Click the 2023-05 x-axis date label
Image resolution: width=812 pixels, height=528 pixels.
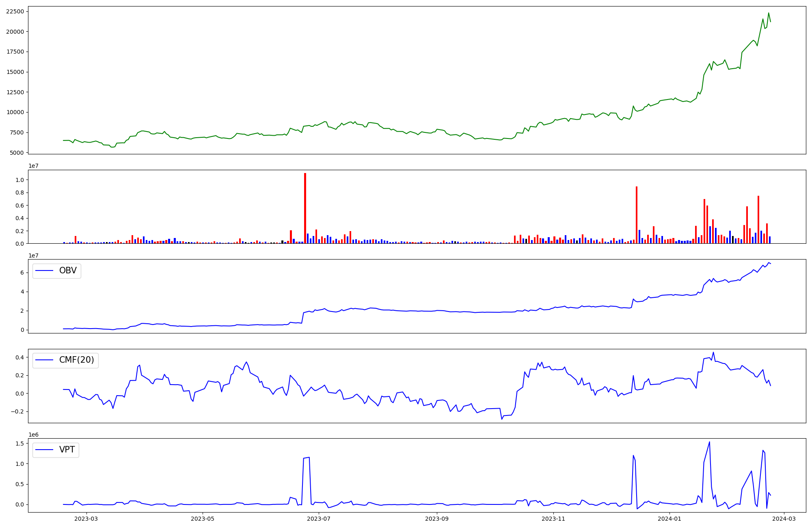(202, 519)
